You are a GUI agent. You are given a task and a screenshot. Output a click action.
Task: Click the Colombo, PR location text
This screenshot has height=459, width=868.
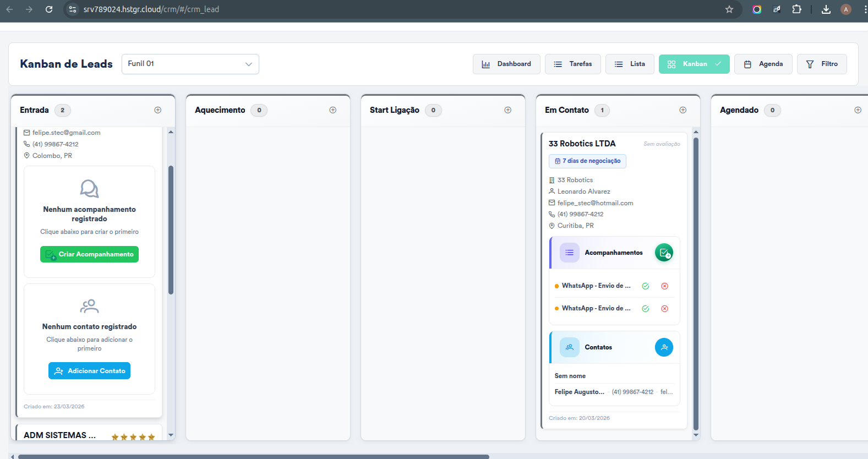pos(52,156)
